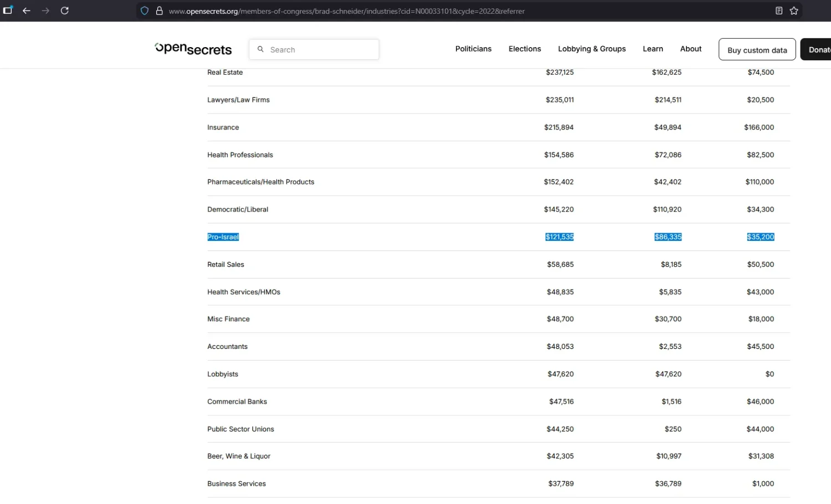Select the Business Services label
Image resolution: width=831 pixels, height=504 pixels.
tap(237, 484)
